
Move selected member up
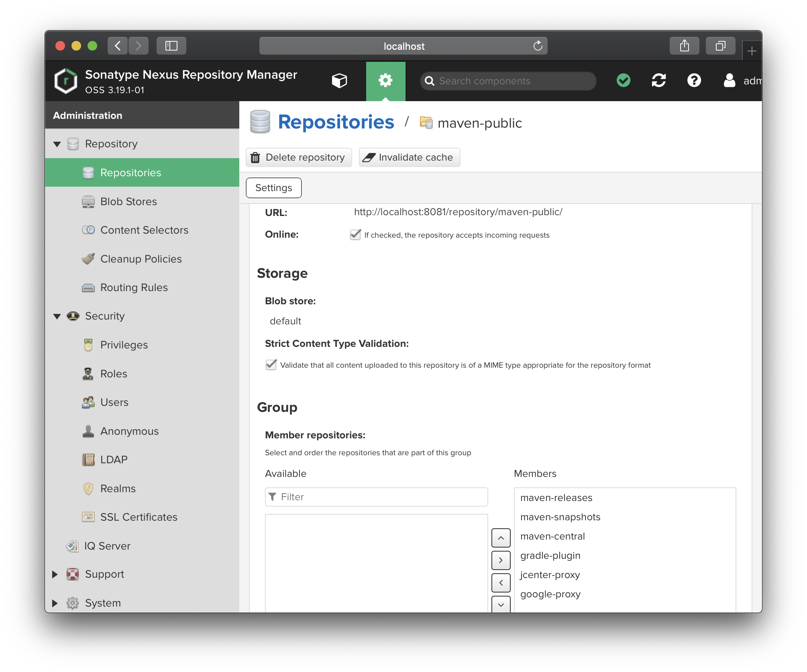click(501, 538)
